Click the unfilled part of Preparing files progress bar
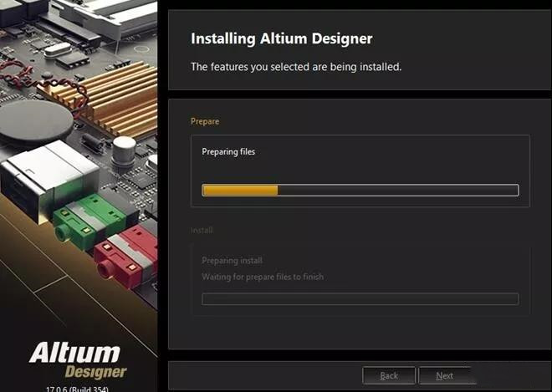 pos(398,191)
